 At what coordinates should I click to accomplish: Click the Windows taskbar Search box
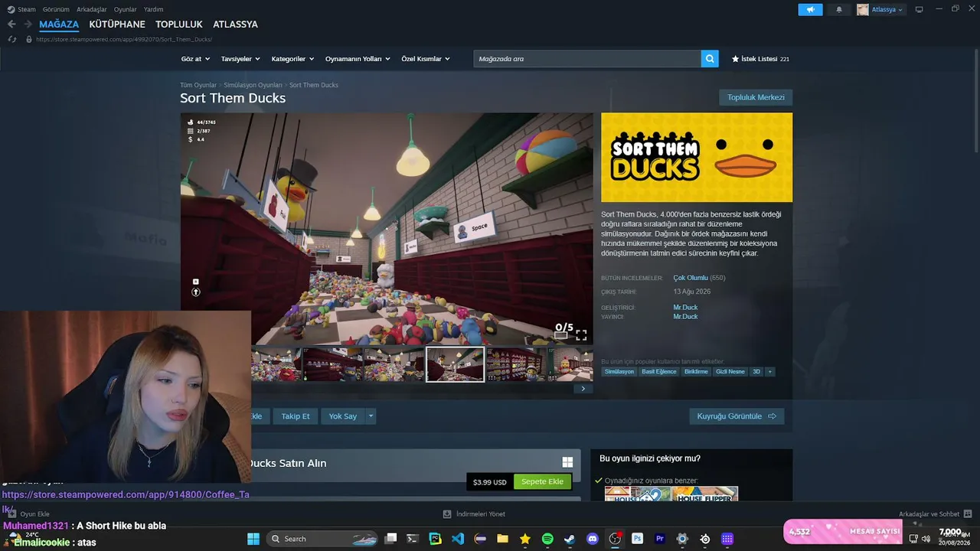[322, 539]
